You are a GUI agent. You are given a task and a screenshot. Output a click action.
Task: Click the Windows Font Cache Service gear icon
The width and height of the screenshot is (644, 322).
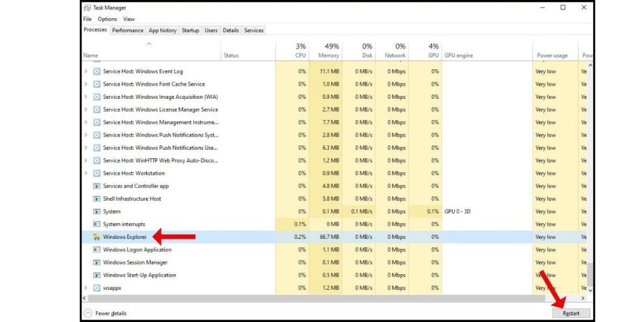tap(96, 84)
